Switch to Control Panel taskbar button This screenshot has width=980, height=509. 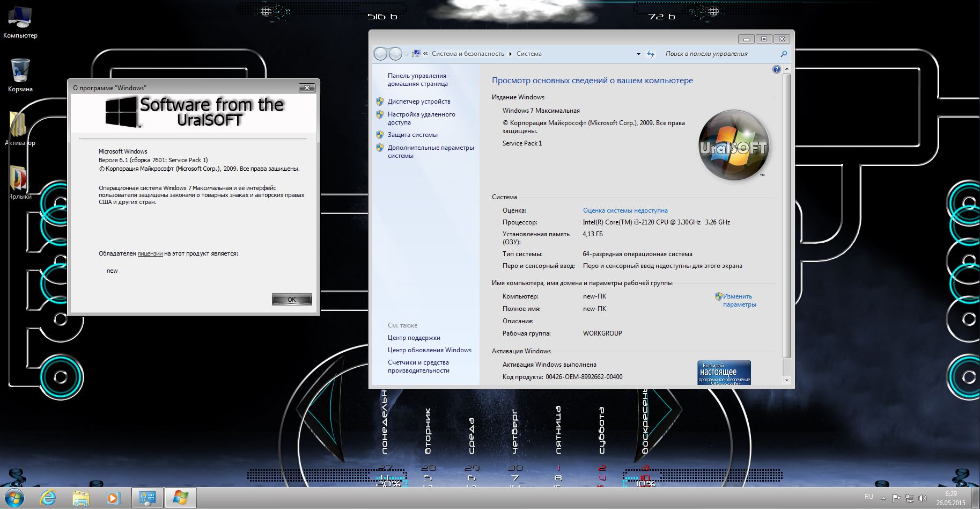[148, 498]
